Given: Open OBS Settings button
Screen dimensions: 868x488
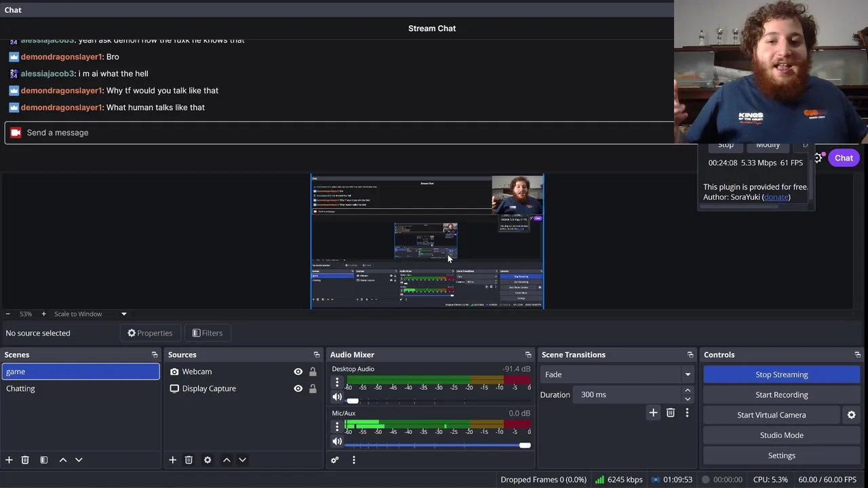Looking at the screenshot, I should coord(781,455).
